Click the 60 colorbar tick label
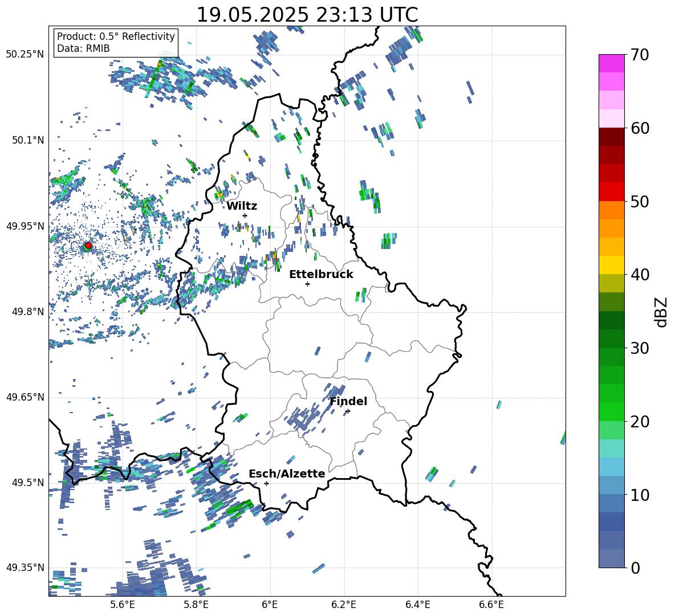This screenshot has height=616, width=675. pyautogui.click(x=639, y=128)
